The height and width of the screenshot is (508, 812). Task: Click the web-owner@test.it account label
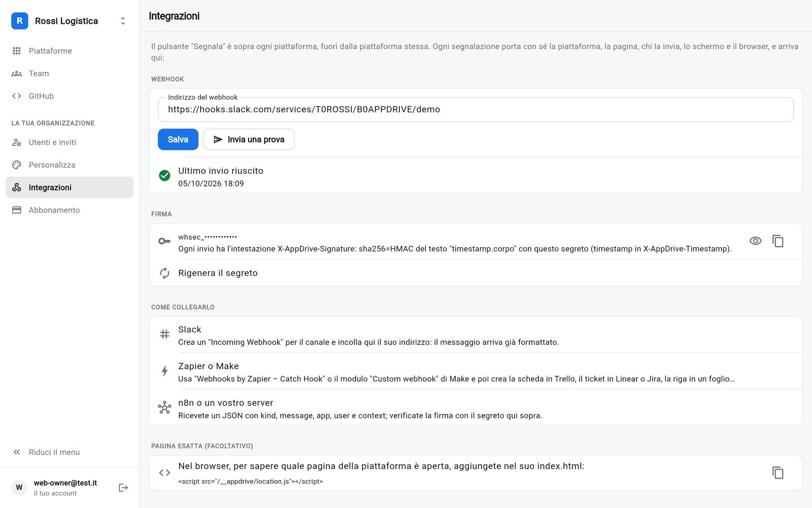[x=65, y=483]
